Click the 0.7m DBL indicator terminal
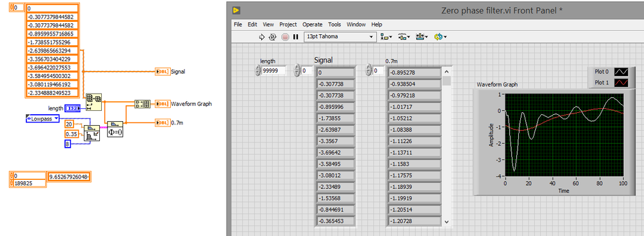The image size is (644, 236). [162, 123]
